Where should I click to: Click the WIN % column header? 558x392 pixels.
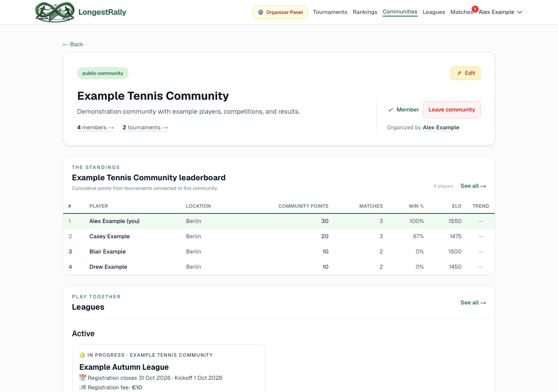pos(416,206)
